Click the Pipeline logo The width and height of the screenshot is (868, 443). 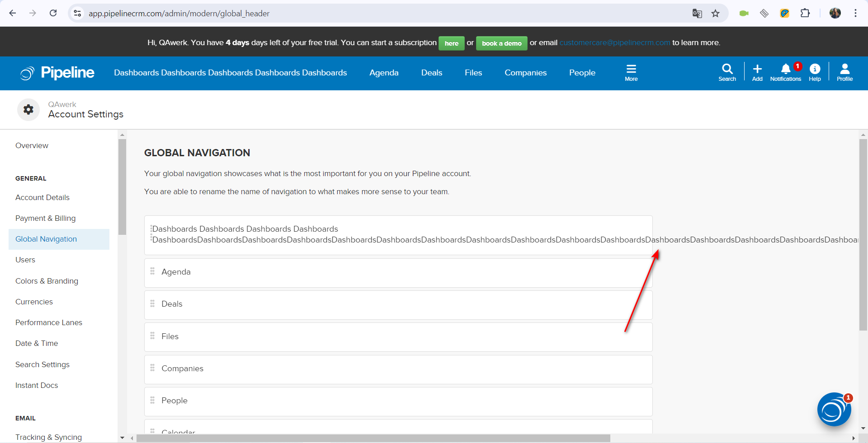[57, 73]
